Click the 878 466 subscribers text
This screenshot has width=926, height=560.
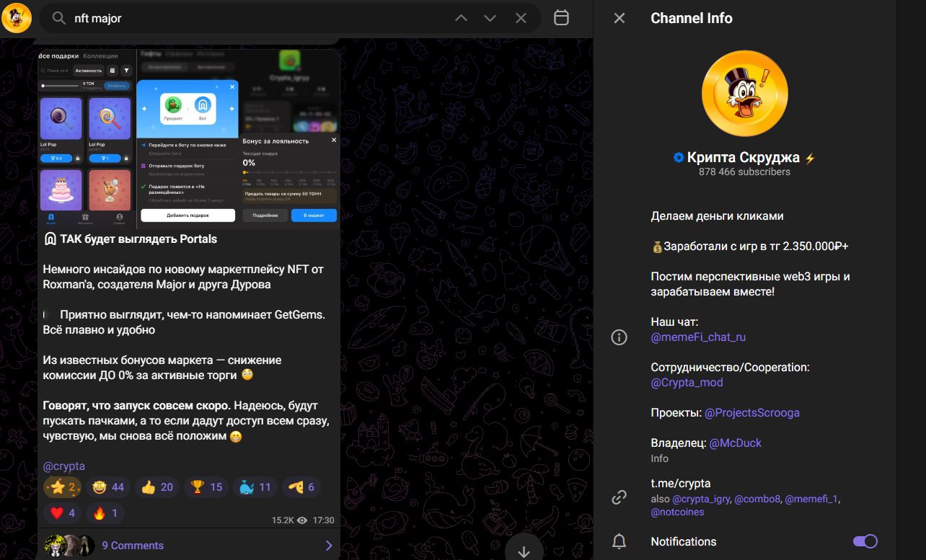pos(744,172)
